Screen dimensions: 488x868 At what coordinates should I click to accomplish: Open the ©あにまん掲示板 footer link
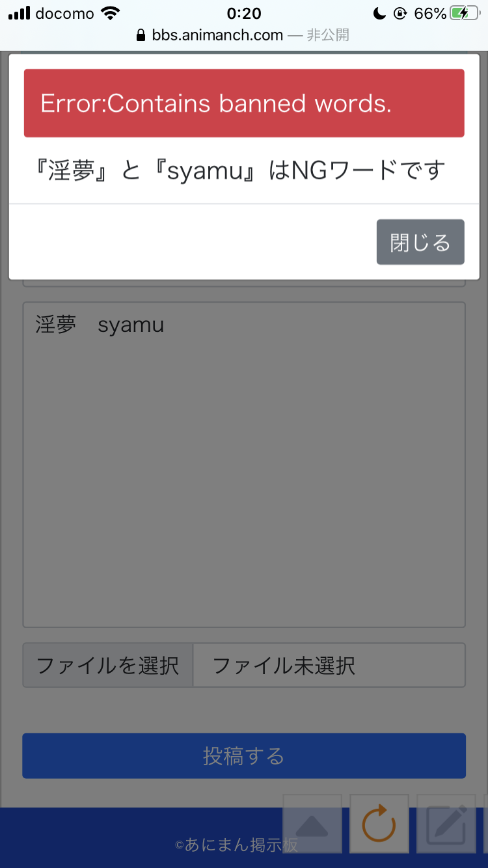[237, 845]
